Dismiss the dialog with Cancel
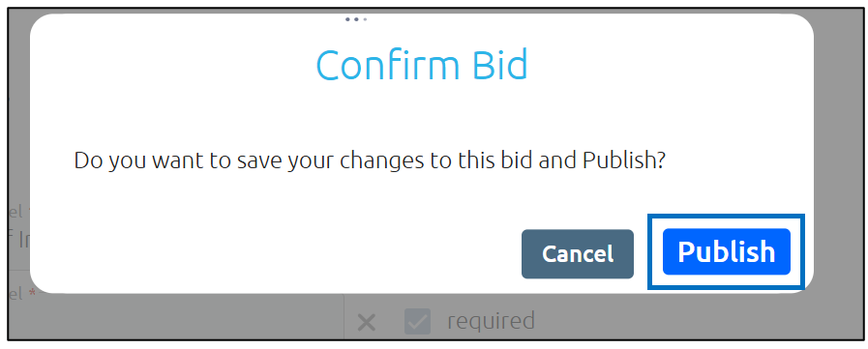This screenshot has width=868, height=349. coord(578,254)
